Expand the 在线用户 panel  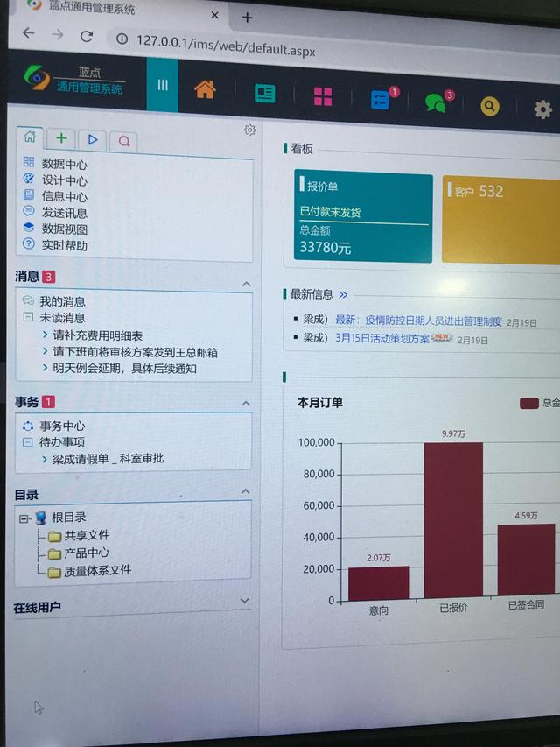tap(245, 601)
